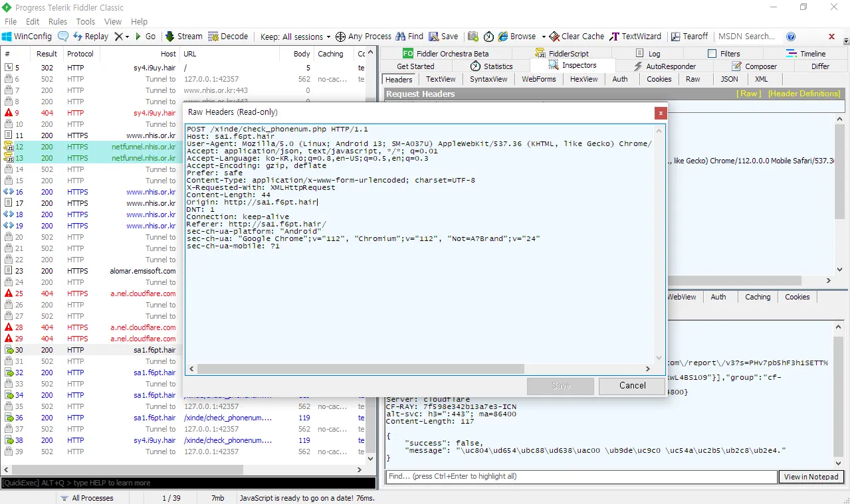Open the Rules menu
Screen dimensions: 850x504
[58, 21]
